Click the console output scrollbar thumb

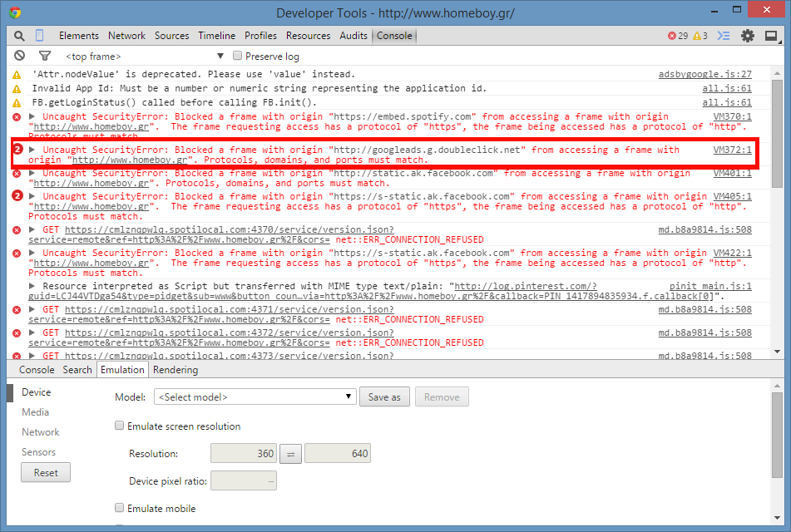tap(777, 134)
